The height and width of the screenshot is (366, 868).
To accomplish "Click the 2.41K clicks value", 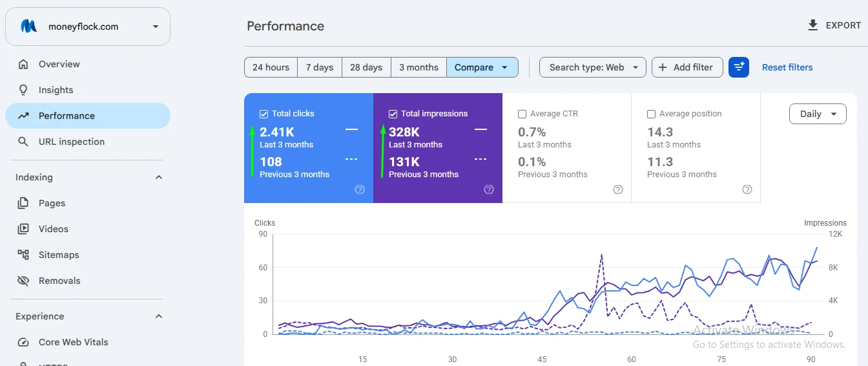I will tap(277, 132).
